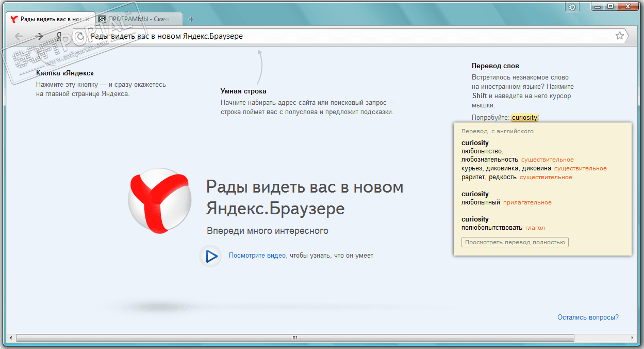Click the 'Умная строка' heading
644x349 pixels.
pyautogui.click(x=243, y=91)
